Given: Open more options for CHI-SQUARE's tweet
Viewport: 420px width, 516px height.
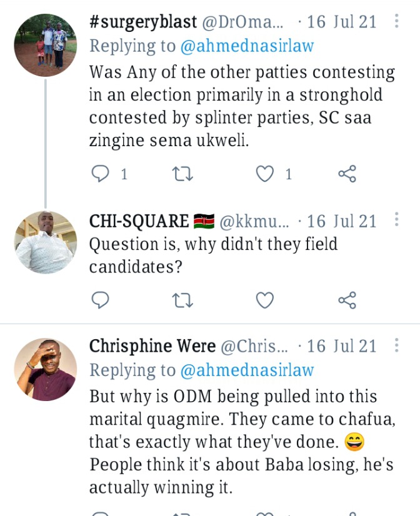Looking at the screenshot, I should click(396, 221).
